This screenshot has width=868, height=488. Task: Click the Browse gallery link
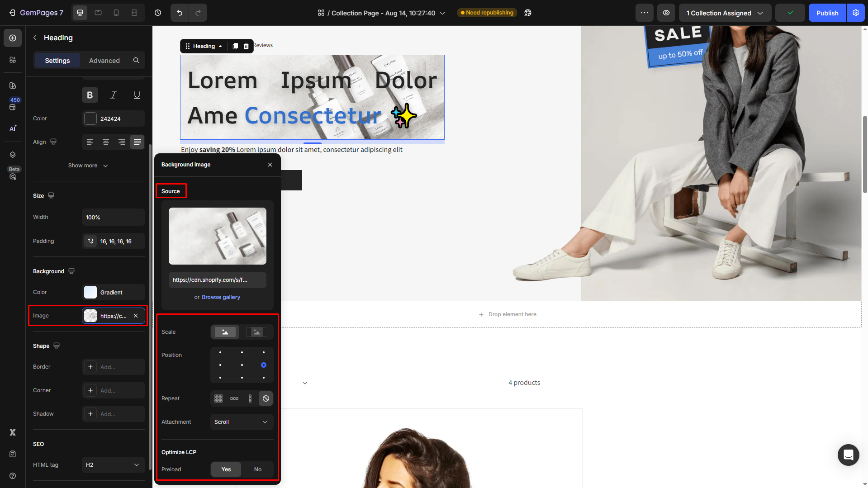(x=221, y=297)
